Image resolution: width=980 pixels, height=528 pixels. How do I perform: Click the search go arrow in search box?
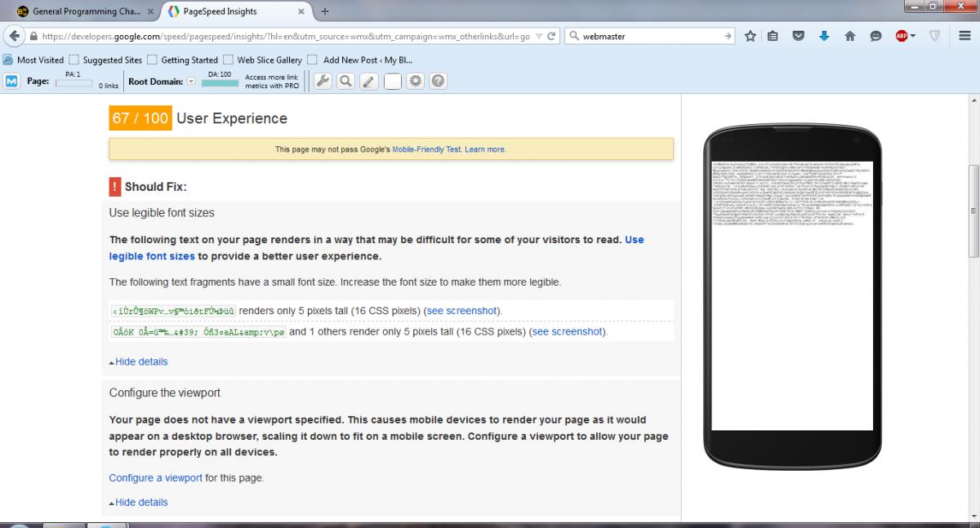click(728, 37)
